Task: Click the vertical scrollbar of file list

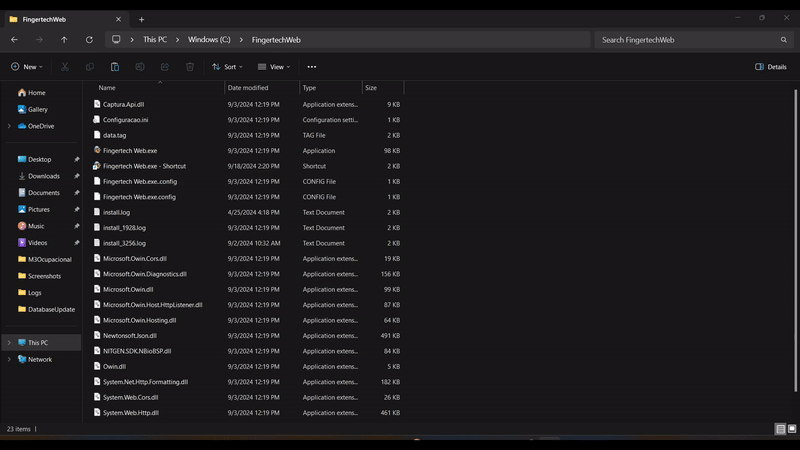Action: click(795, 240)
